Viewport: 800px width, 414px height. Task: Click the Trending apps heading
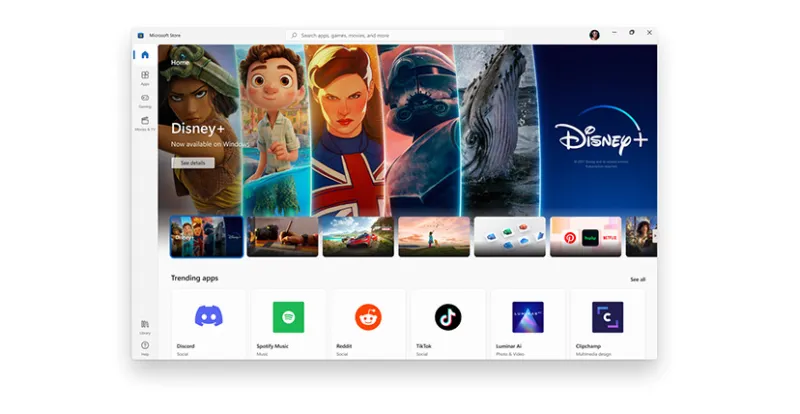tap(194, 278)
